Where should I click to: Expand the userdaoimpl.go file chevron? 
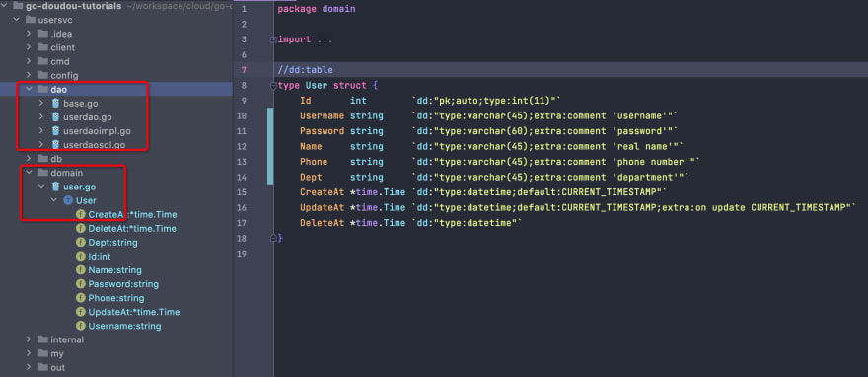coord(41,131)
